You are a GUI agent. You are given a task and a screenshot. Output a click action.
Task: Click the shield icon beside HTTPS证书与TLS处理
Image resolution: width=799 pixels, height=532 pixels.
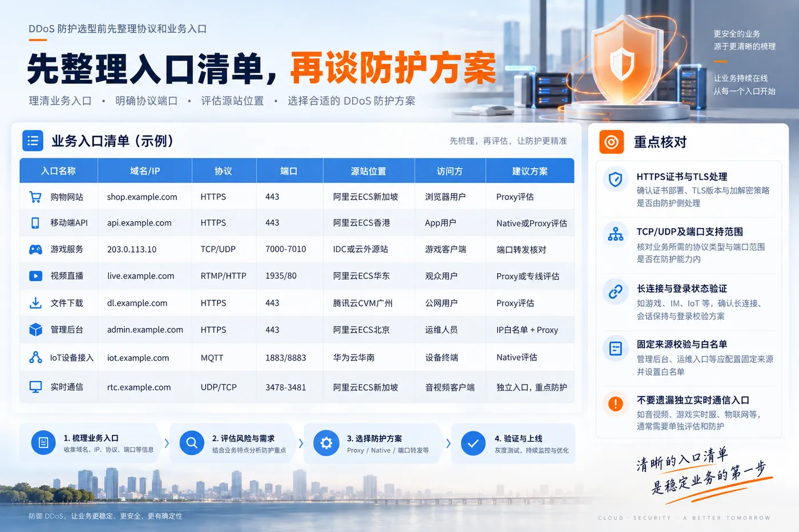pos(615,180)
